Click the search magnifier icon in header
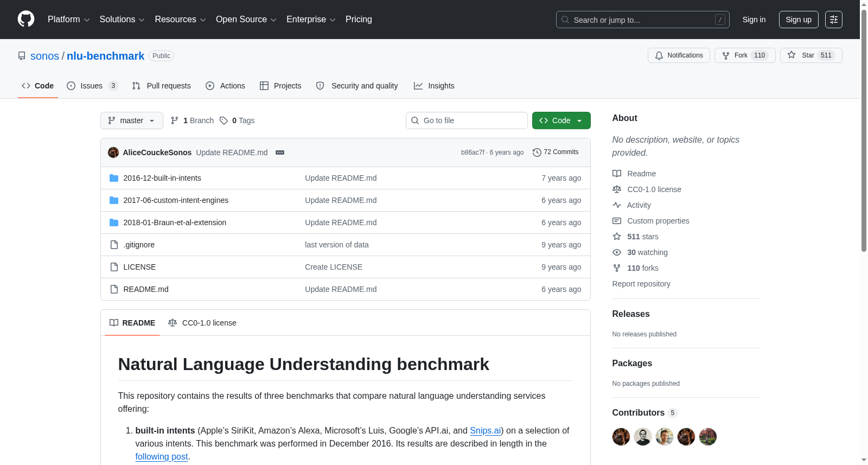868x465 pixels. (565, 20)
